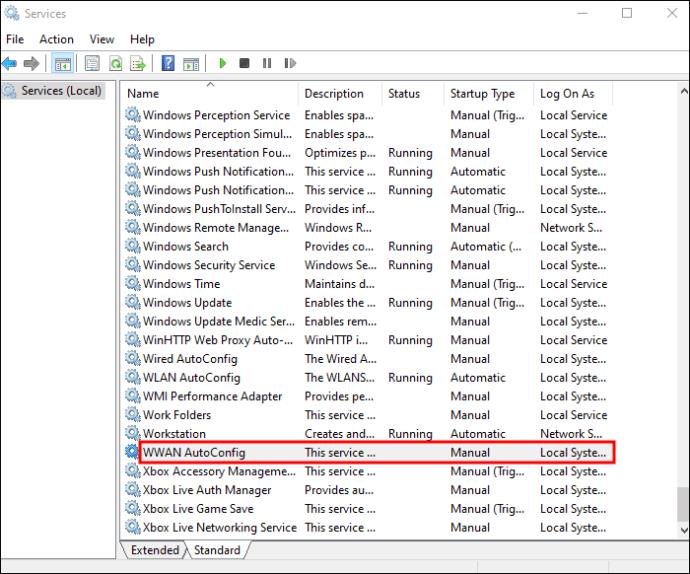Viewport: 690px width, 574px height.
Task: Click the gear icon beside WLAN AutoConfig
Action: coord(132,377)
